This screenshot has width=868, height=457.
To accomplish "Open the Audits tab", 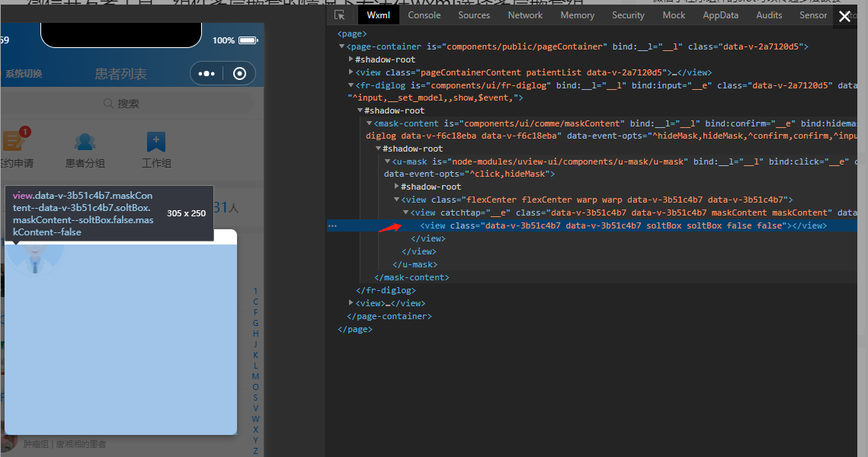I will pos(769,15).
